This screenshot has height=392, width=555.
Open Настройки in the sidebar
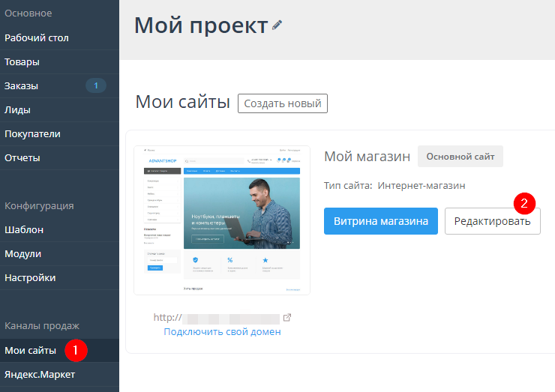(x=30, y=277)
